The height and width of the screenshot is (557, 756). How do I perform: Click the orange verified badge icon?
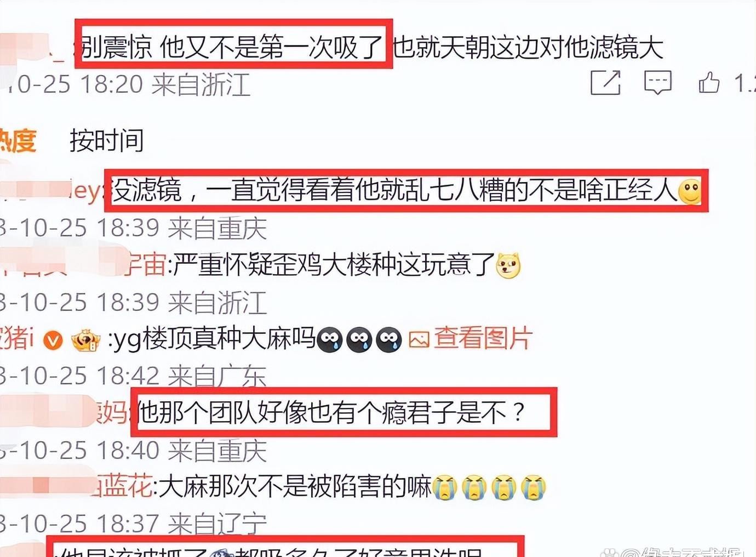coord(53,340)
